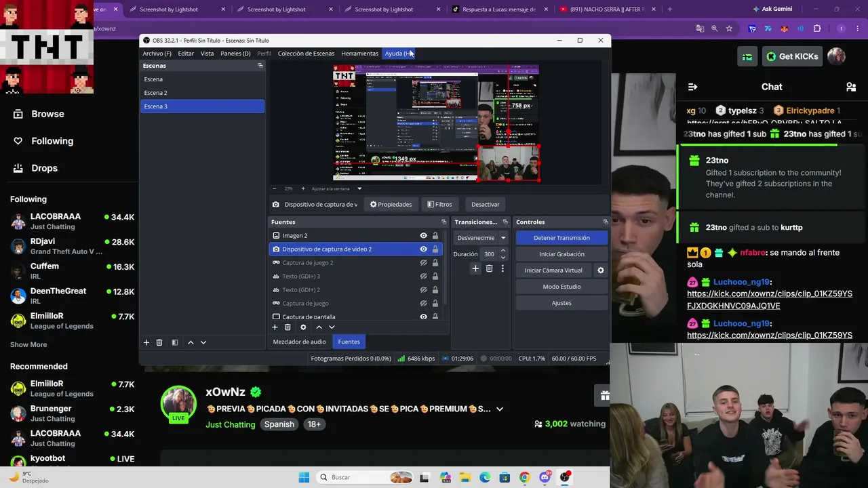The width and height of the screenshot is (868, 488).
Task: Open the Herramientas menu
Action: click(359, 54)
